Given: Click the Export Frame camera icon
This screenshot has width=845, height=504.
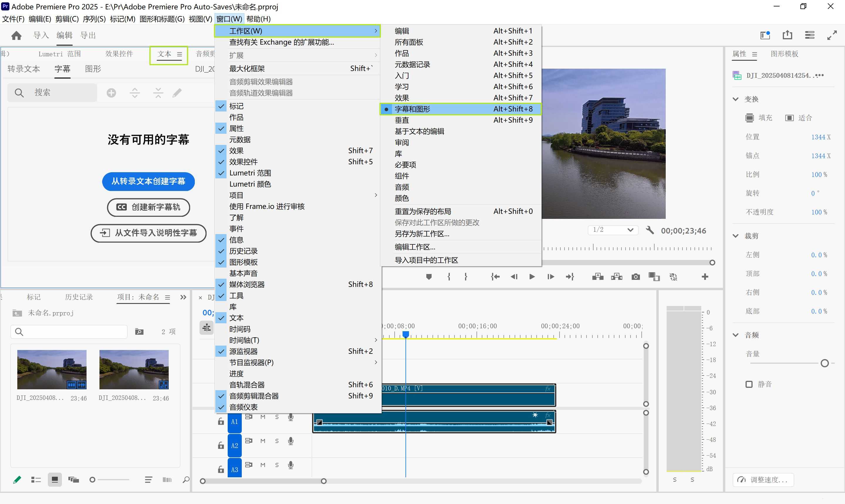Looking at the screenshot, I should pyautogui.click(x=636, y=277).
